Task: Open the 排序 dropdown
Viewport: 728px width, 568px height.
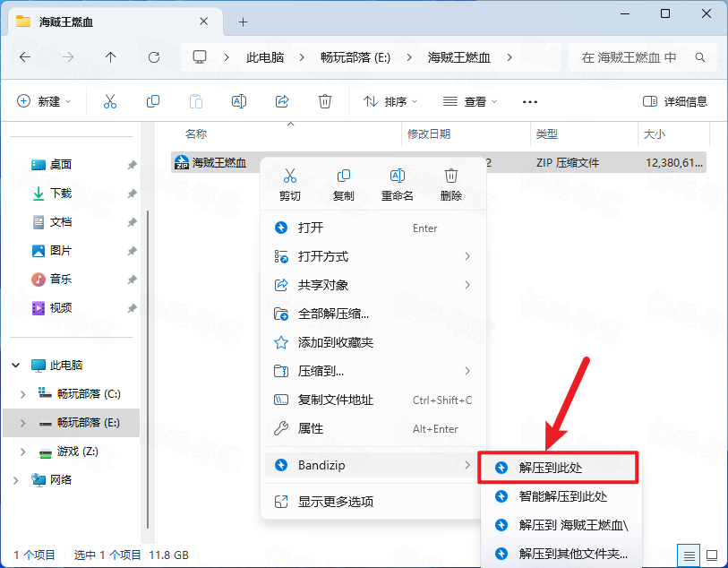Action: 390,101
